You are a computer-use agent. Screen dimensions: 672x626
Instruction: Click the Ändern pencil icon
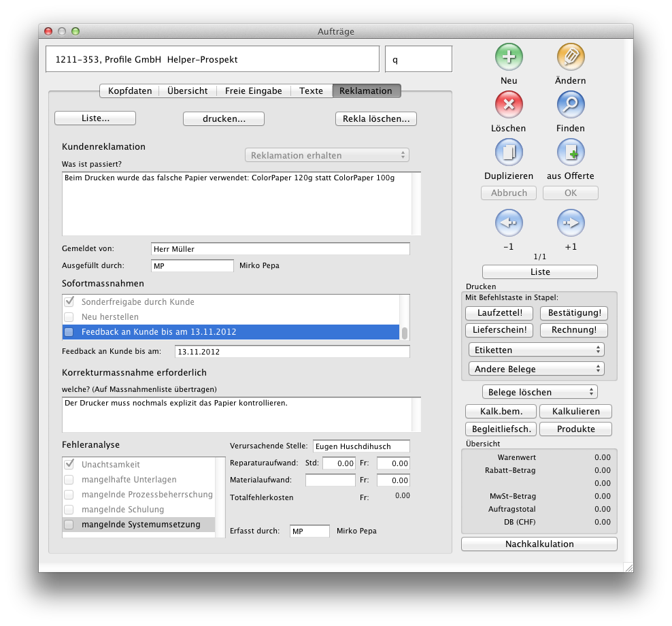coord(570,57)
